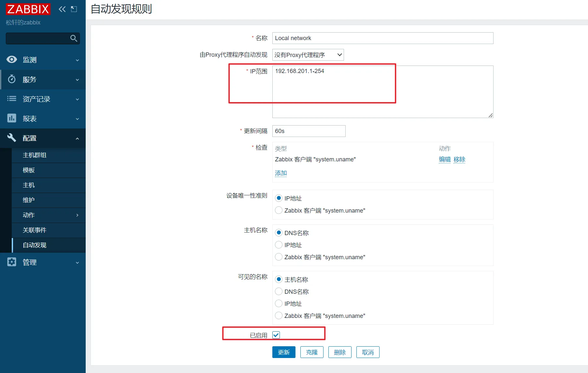Click the Zabbix logo
Image resolution: width=588 pixels, height=373 pixels.
click(28, 9)
